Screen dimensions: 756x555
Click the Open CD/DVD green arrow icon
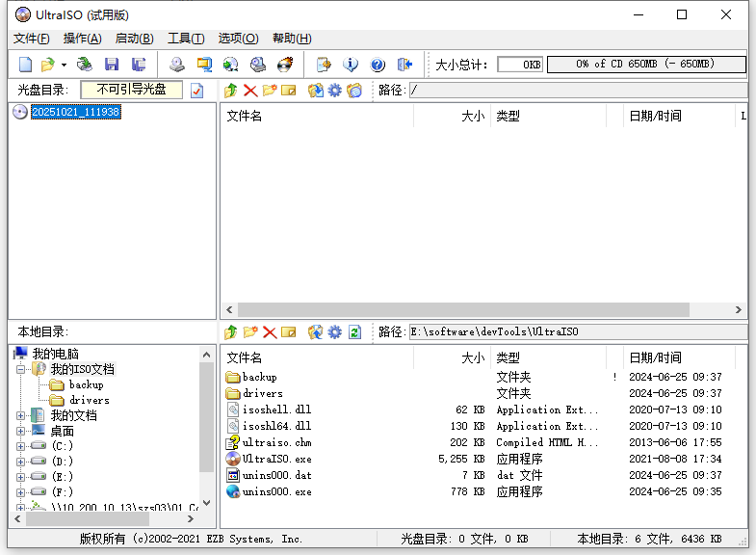point(85,65)
